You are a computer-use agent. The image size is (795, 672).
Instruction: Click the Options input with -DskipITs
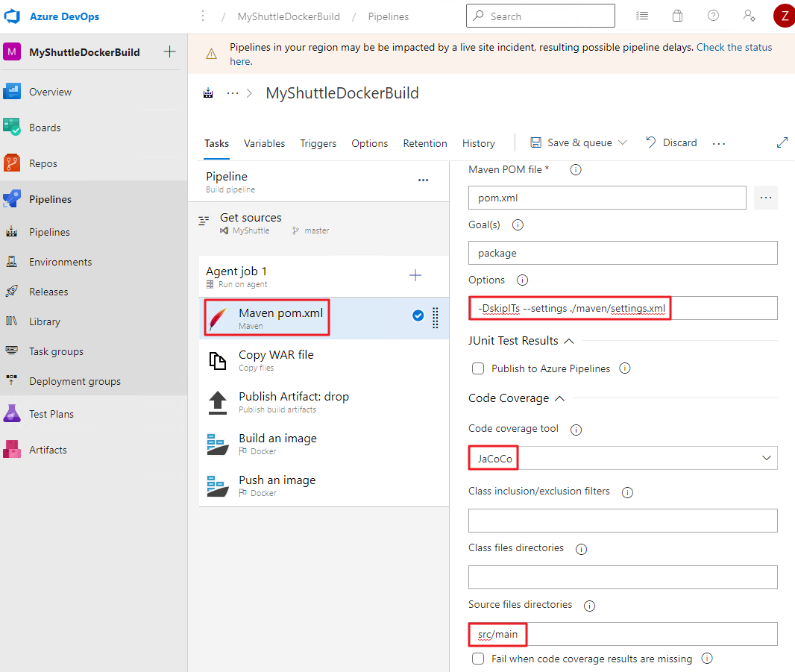(x=623, y=308)
